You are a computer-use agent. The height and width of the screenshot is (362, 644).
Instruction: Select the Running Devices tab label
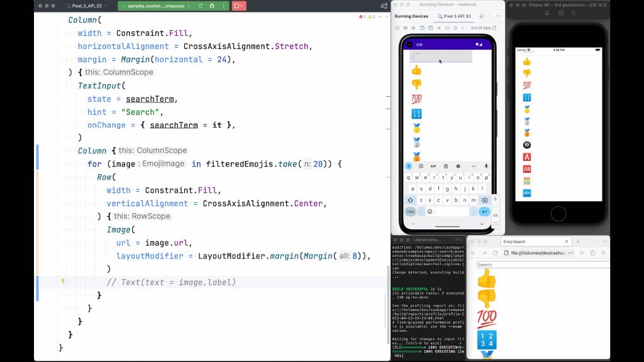point(411,16)
